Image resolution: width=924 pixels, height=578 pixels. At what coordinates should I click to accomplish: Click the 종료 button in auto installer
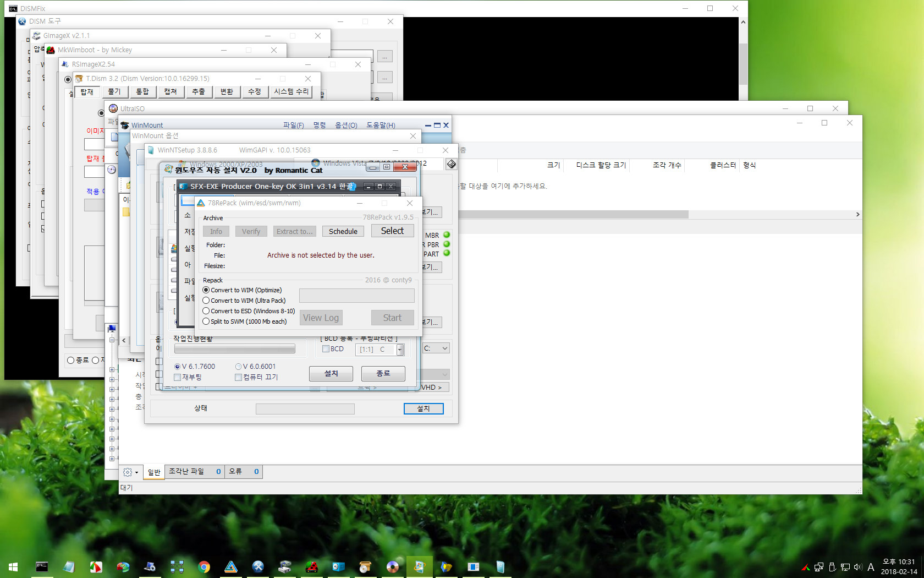pyautogui.click(x=383, y=374)
